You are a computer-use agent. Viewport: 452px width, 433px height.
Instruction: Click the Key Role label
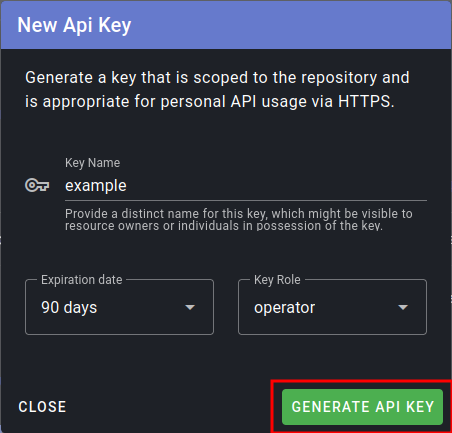pos(277,280)
